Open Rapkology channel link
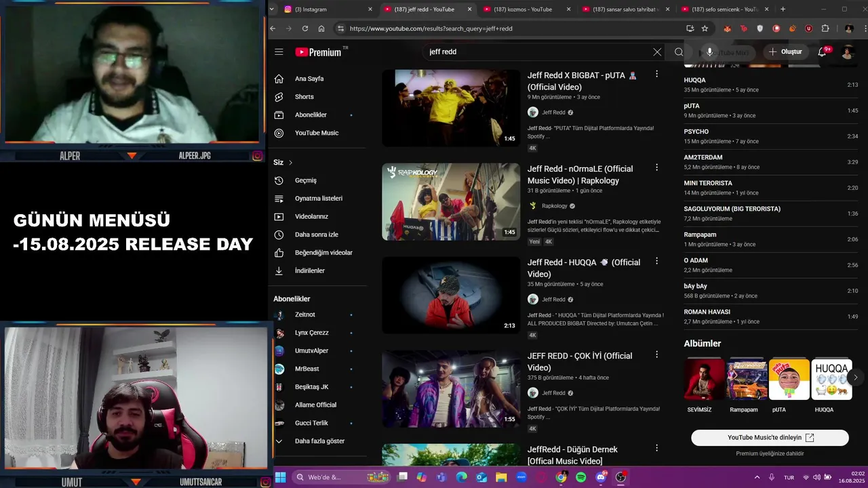Screen dimensions: 868x488 554,206
